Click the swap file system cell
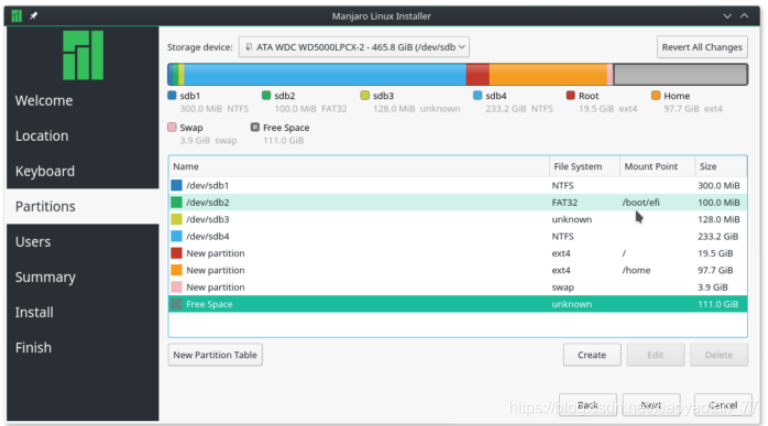 click(563, 287)
